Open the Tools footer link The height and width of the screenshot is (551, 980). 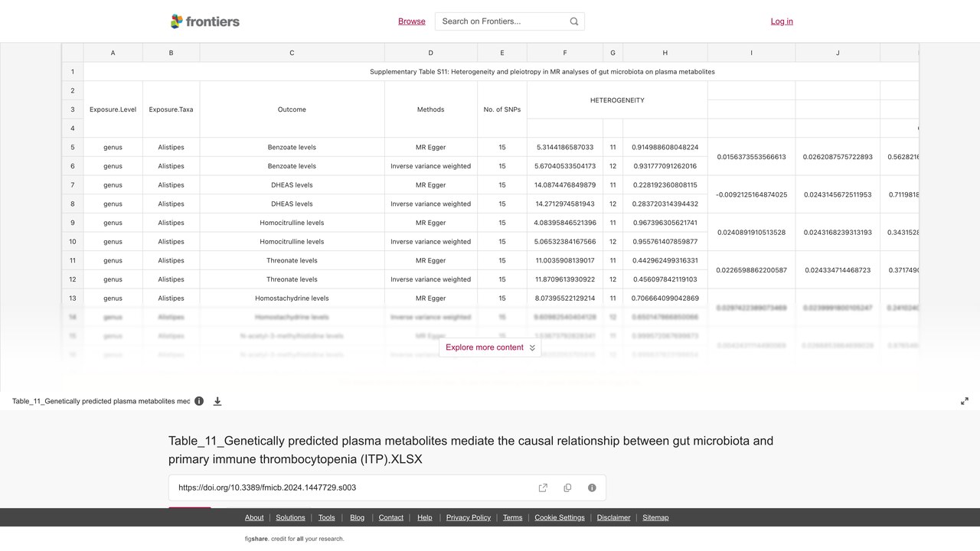[x=327, y=517]
